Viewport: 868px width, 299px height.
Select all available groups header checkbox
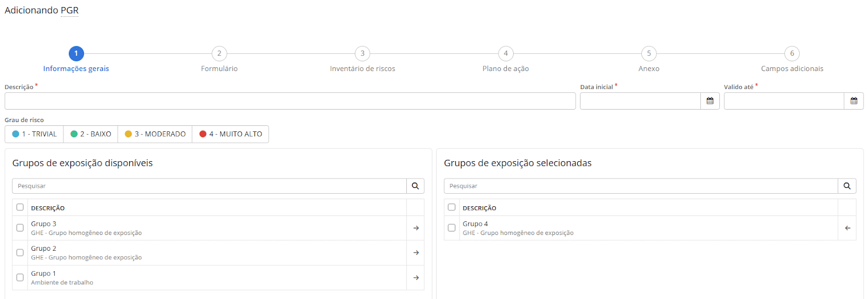pyautogui.click(x=20, y=207)
